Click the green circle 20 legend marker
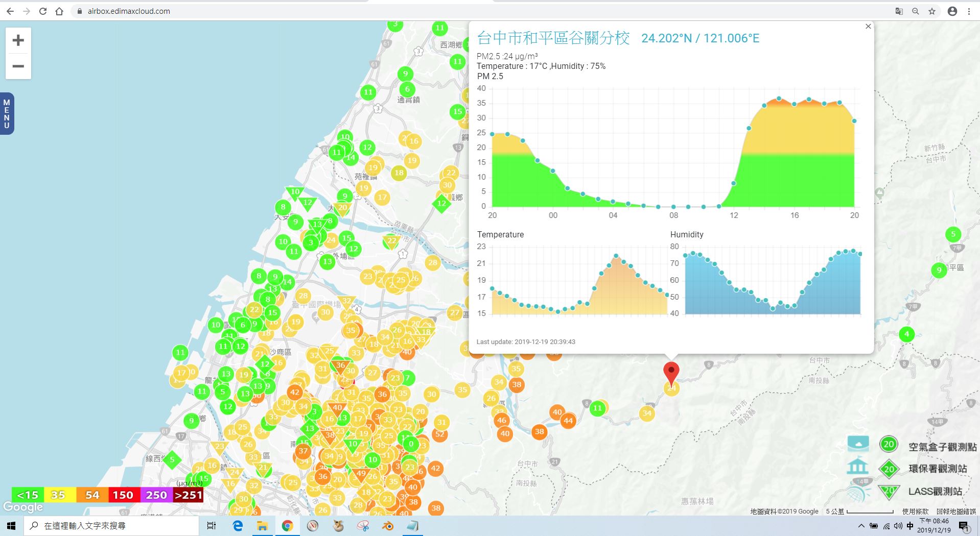 pos(889,444)
